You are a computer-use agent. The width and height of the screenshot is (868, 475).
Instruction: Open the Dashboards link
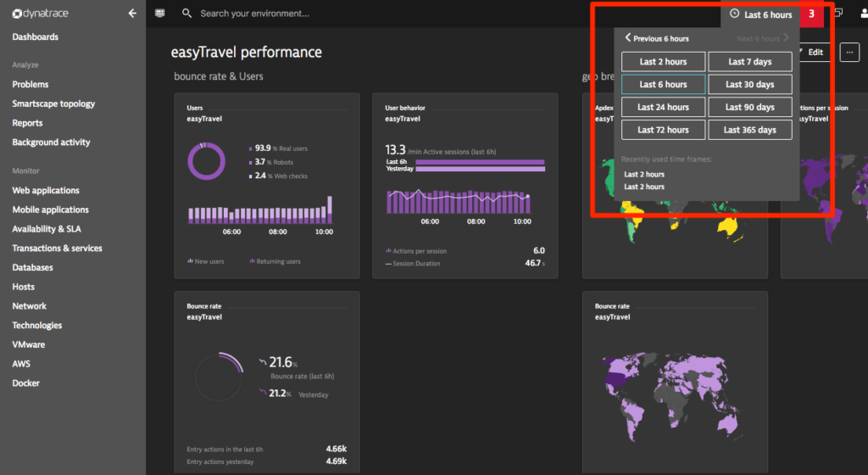click(x=36, y=36)
